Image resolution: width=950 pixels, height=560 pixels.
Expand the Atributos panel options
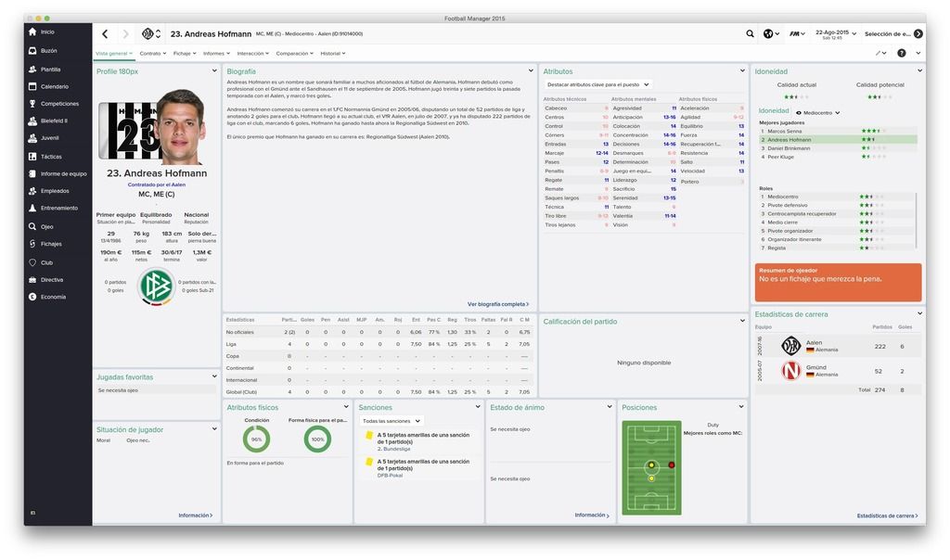[742, 70]
